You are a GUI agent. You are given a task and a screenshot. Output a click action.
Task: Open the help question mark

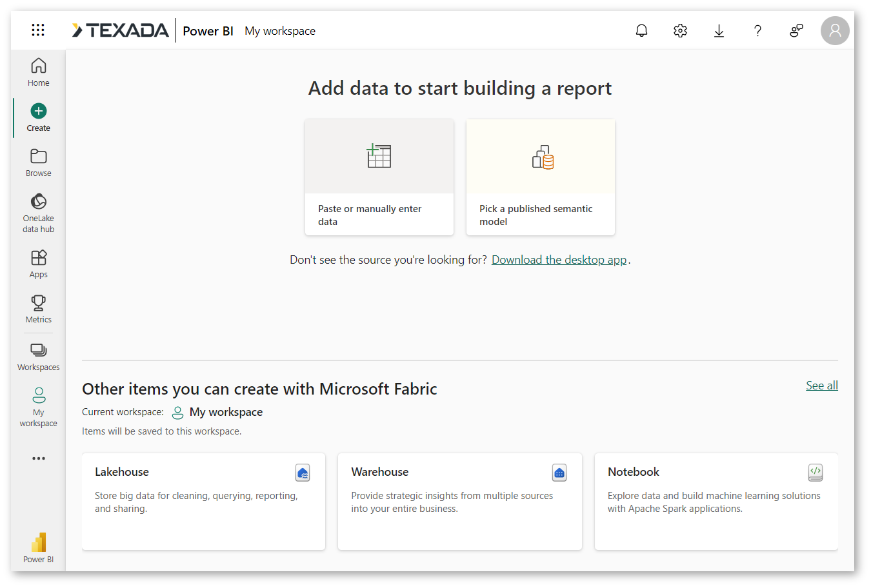coord(757,30)
